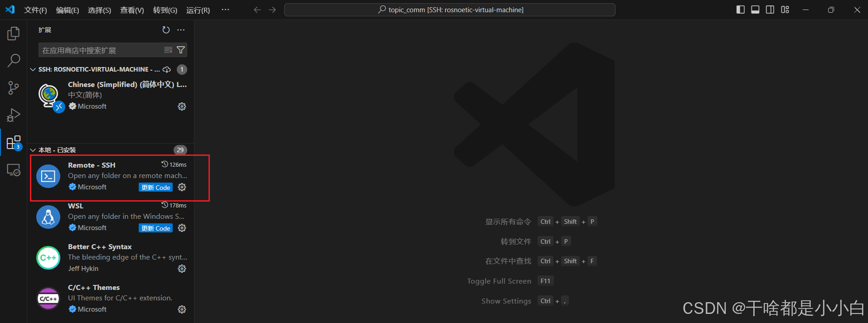Open the 文件(F) menu
Viewport: 868px width, 323px height.
click(x=35, y=10)
